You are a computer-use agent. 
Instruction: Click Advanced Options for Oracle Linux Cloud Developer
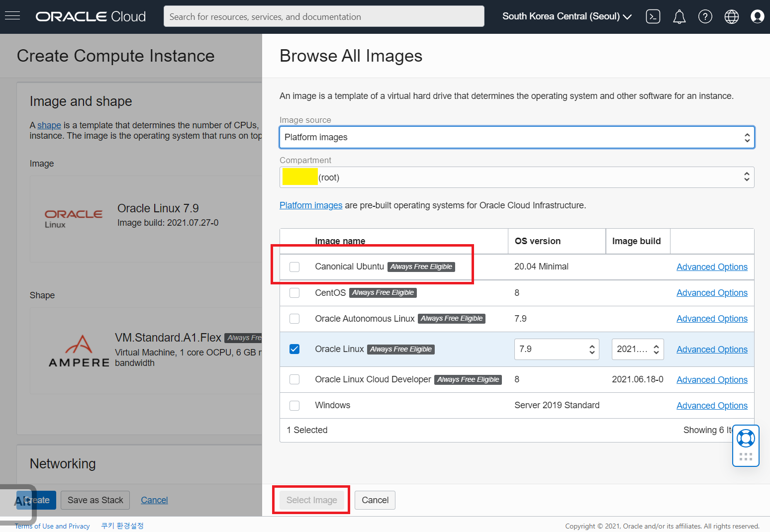coord(712,380)
